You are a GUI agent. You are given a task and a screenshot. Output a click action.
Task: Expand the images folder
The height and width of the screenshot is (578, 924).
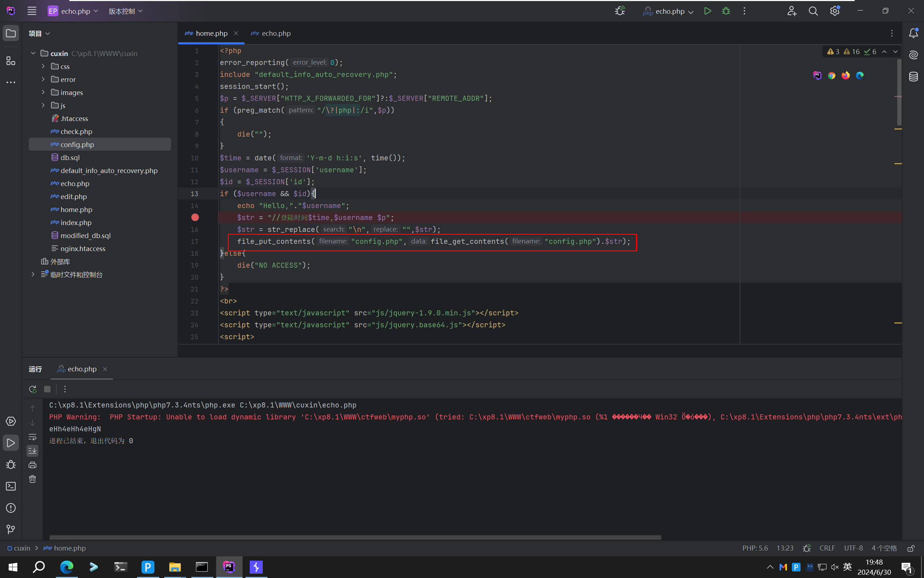tap(43, 92)
